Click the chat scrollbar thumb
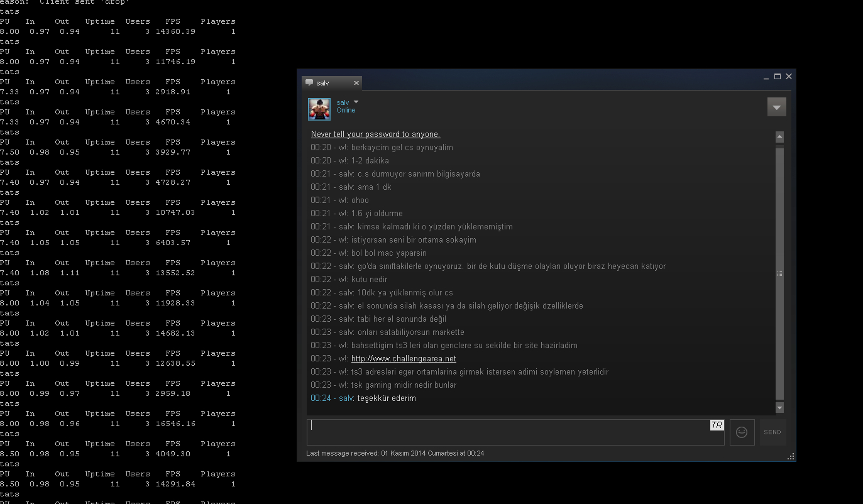This screenshot has height=504, width=863. tap(779, 273)
